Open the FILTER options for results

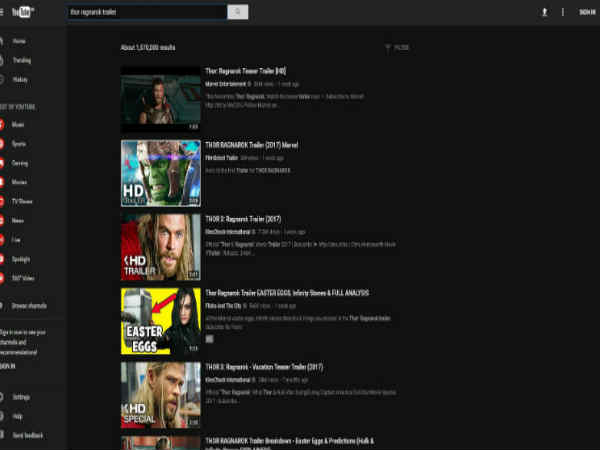(x=397, y=47)
